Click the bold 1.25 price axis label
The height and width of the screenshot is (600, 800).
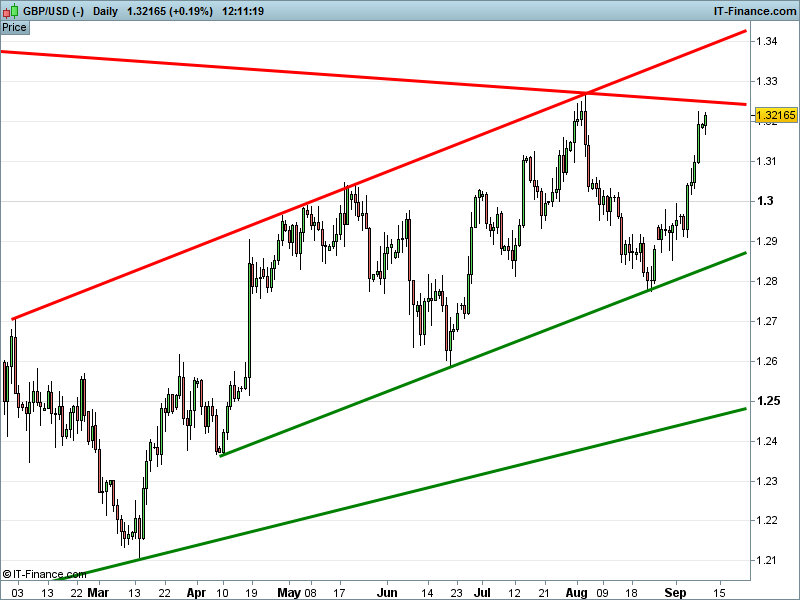pos(768,401)
